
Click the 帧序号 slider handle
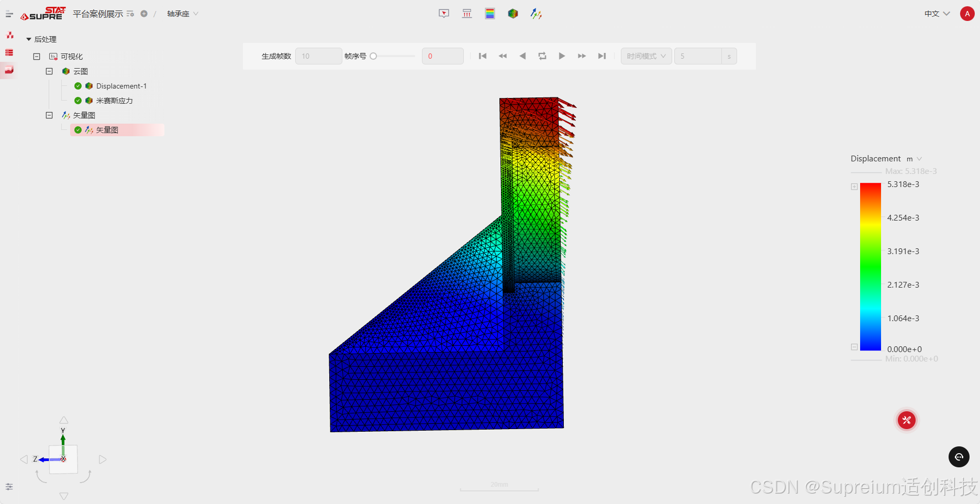(x=373, y=56)
